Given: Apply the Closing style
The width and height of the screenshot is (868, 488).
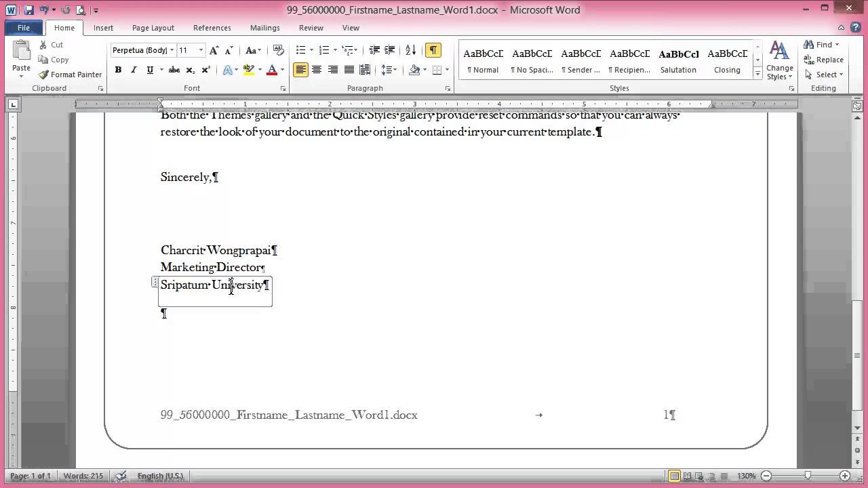Looking at the screenshot, I should pyautogui.click(x=727, y=60).
